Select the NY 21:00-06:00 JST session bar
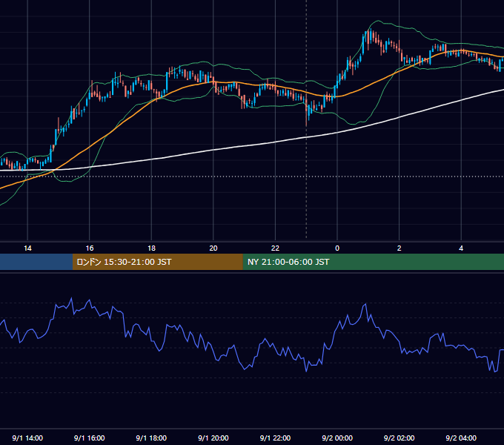The image size is (504, 445). tap(373, 262)
